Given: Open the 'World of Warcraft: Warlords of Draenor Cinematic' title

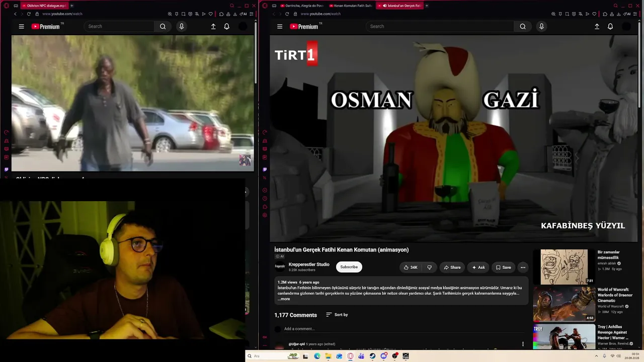Looking at the screenshot, I should pyautogui.click(x=615, y=295).
